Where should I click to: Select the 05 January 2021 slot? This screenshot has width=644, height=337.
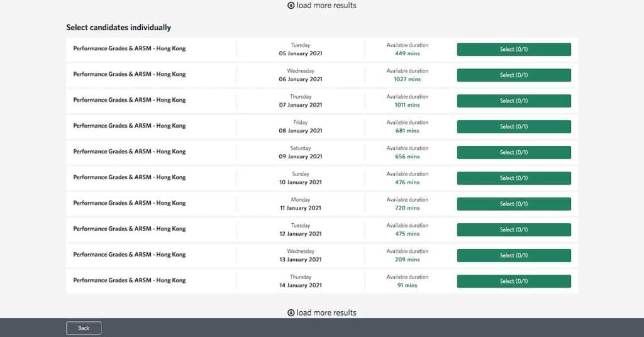514,50
